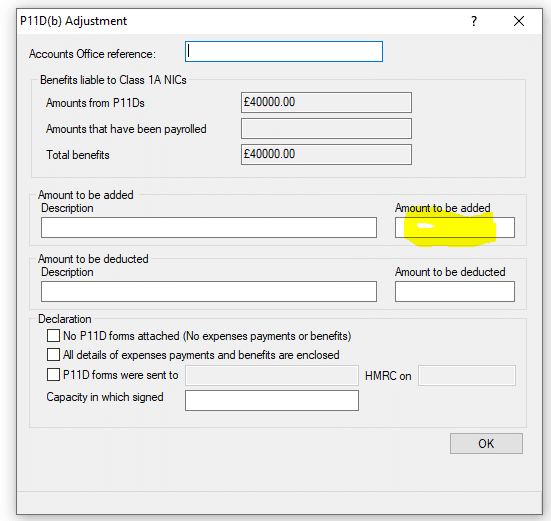Screen dimensions: 551x521
Task: Click the help question mark icon
Action: (474, 21)
